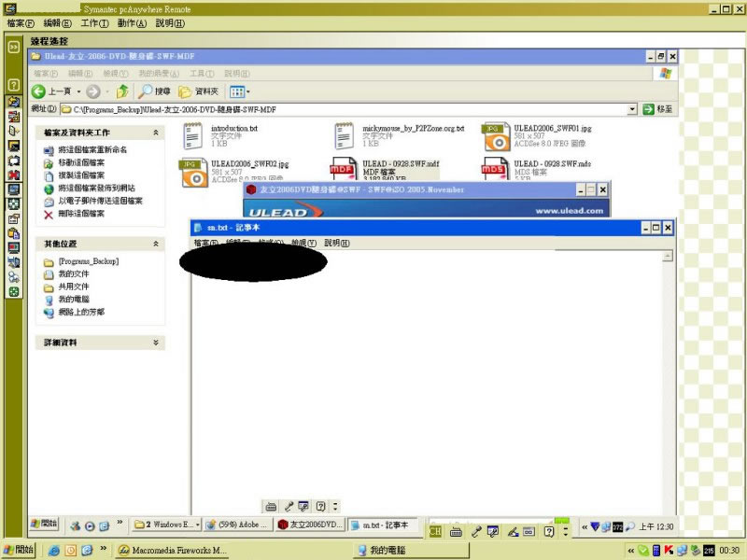Click the 刪除這個檔案 delete link
Viewport: 747px width, 560px height.
(82, 214)
